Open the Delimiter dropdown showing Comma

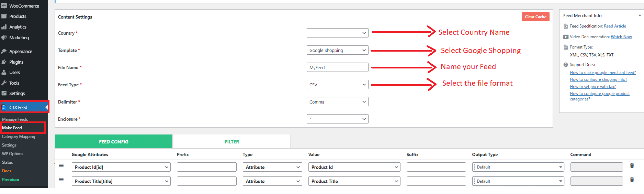click(x=337, y=102)
